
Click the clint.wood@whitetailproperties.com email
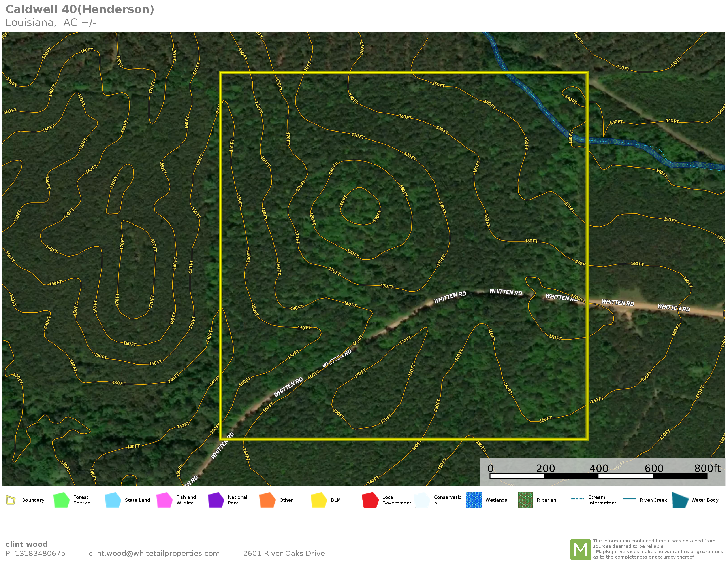point(154,553)
